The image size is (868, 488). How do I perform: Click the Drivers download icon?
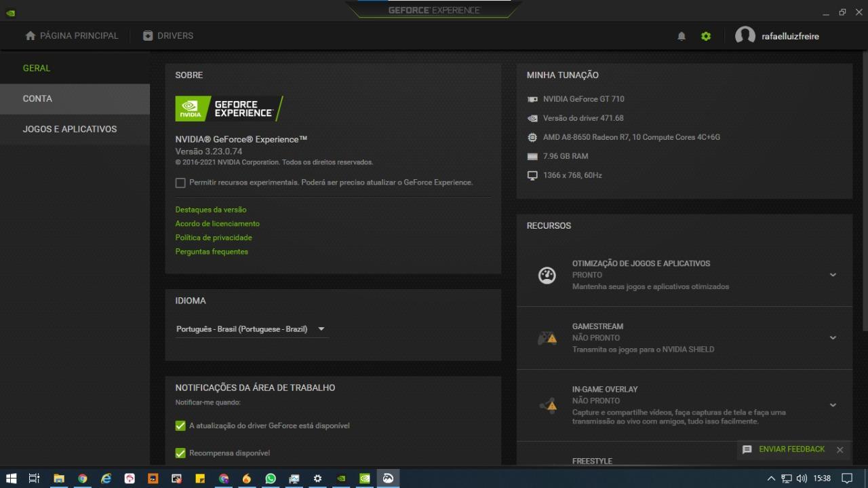coord(148,35)
